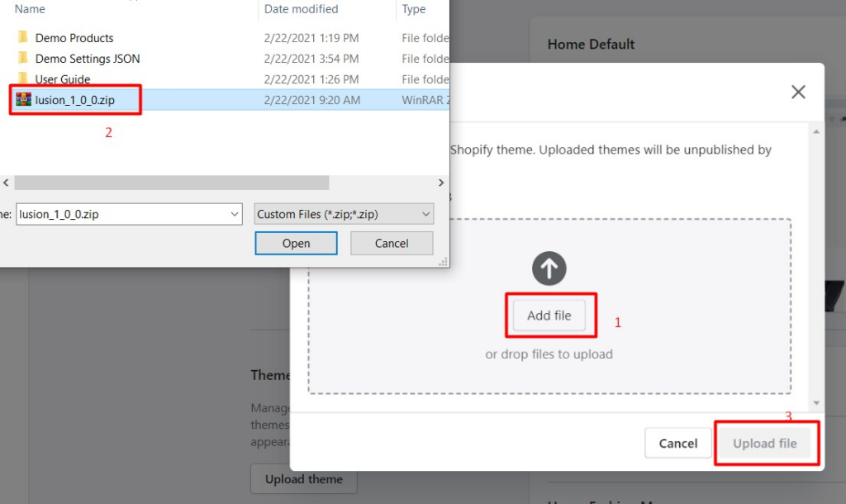
Task: Click the date 2/22/2021 3:54 PM
Action: 311,59
